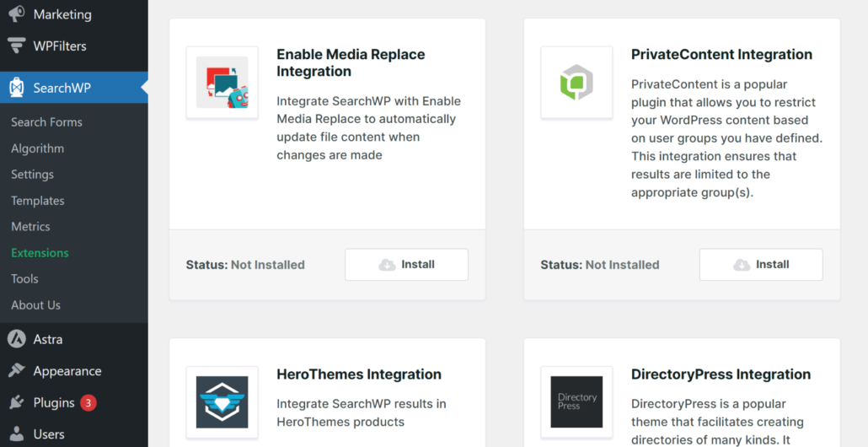Click the Enable Media Replace description text

(x=368, y=128)
